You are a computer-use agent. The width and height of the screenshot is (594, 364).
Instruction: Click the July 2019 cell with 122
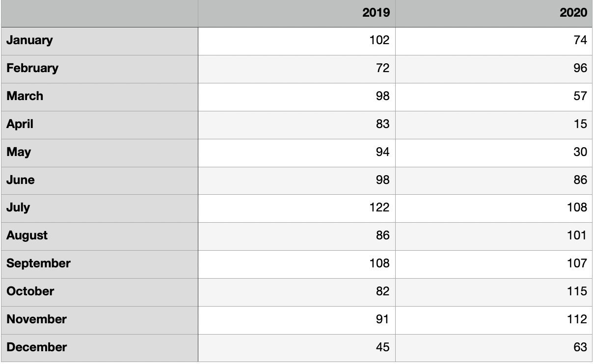point(297,208)
